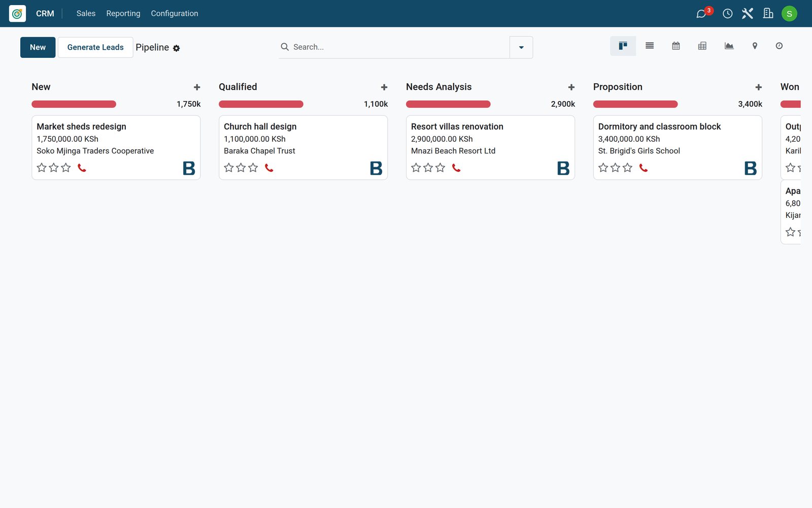
Task: Set first star priority on Market sheds redesign
Action: 42,168
